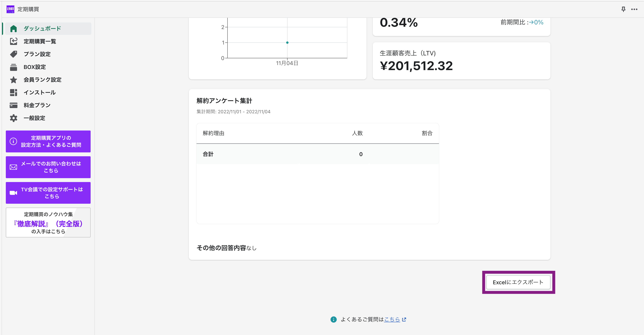644x335 pixels.
Task: Click the TV meeting support banner
Action: pyautogui.click(x=48, y=193)
